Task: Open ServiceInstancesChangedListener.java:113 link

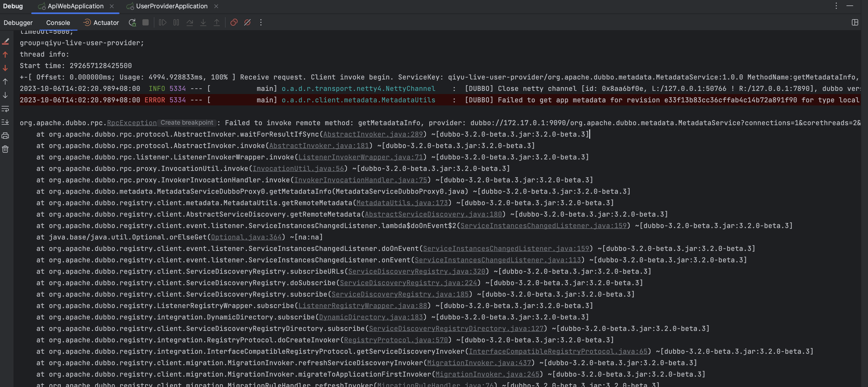Action: (x=498, y=260)
